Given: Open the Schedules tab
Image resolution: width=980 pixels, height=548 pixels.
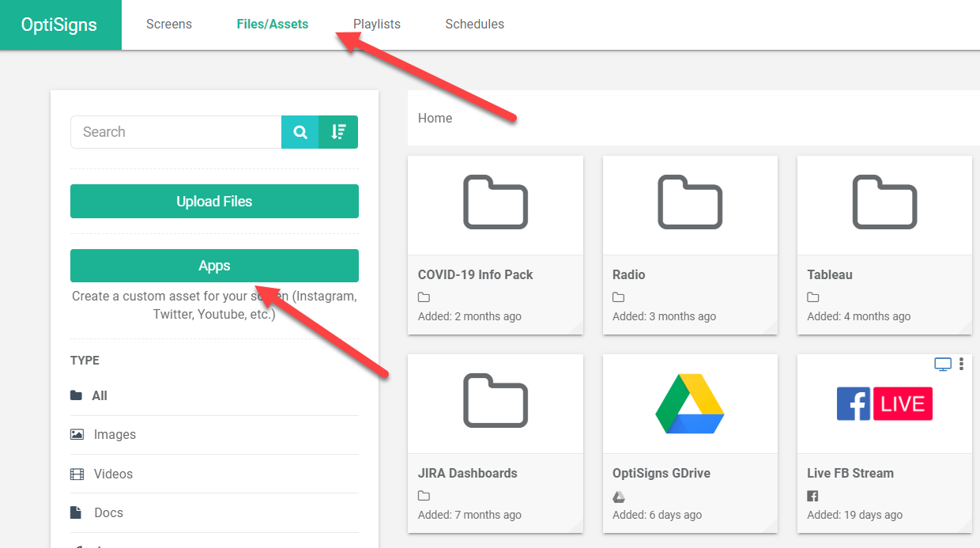Looking at the screenshot, I should [474, 25].
